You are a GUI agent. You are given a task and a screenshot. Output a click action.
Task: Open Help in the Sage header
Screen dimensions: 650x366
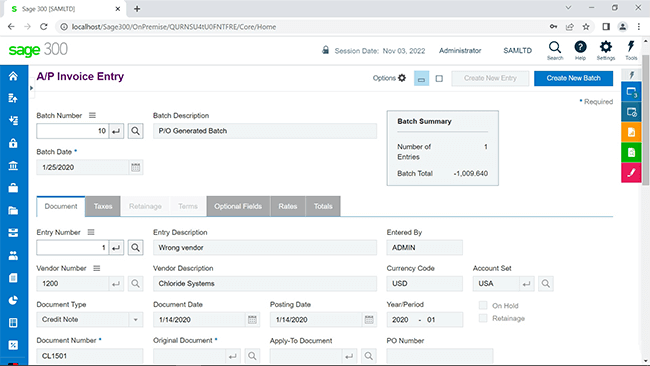580,51
